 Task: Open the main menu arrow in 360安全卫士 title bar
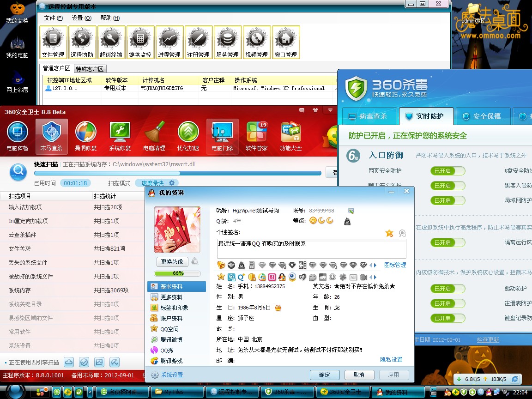point(330,110)
